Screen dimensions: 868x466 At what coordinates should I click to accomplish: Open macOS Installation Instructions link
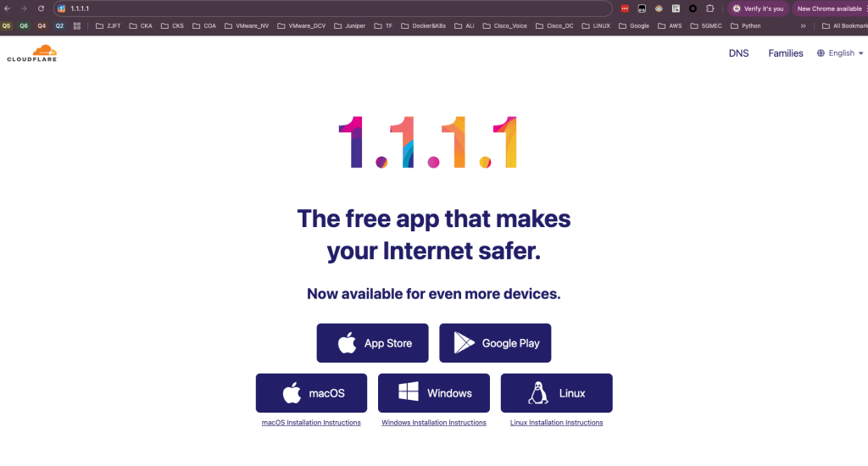point(311,422)
